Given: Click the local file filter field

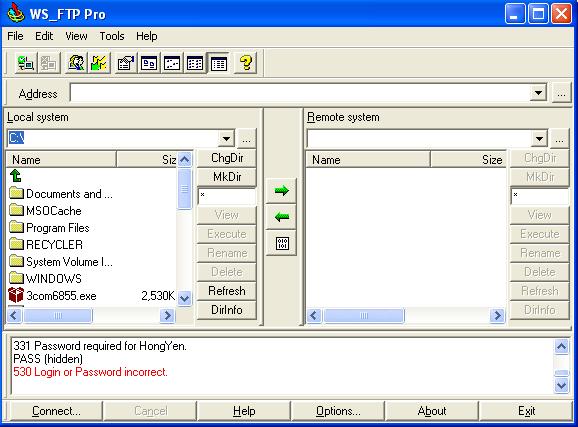Looking at the screenshot, I should (227, 196).
